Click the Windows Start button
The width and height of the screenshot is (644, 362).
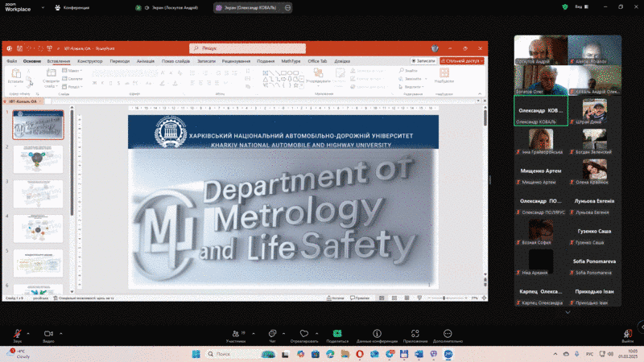tap(196, 354)
